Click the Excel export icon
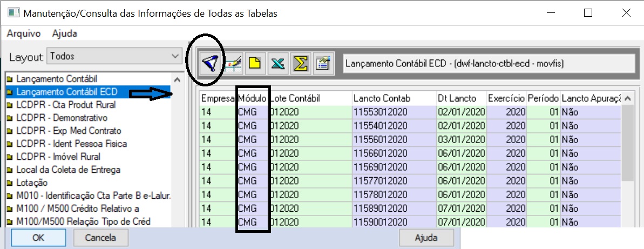The width and height of the screenshot is (644, 249). (x=278, y=64)
